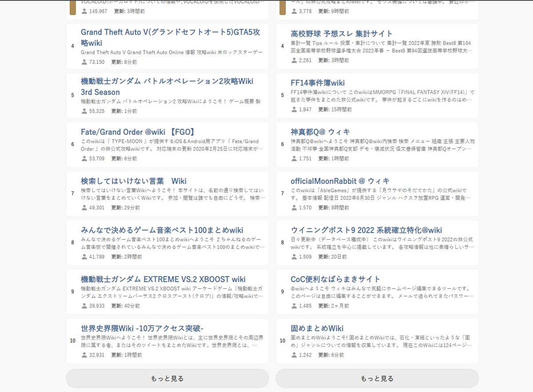Click user icon beside 1,751 count

click(x=294, y=158)
